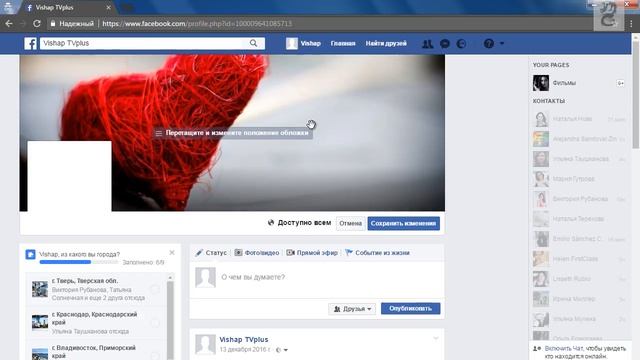Expand the account menu arrow

point(502,43)
